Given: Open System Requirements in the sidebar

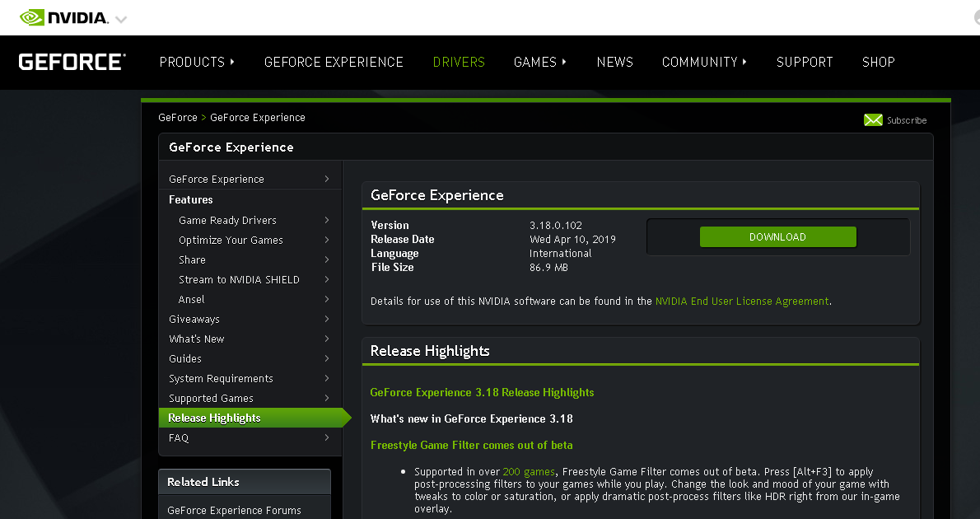Looking at the screenshot, I should click(x=250, y=378).
